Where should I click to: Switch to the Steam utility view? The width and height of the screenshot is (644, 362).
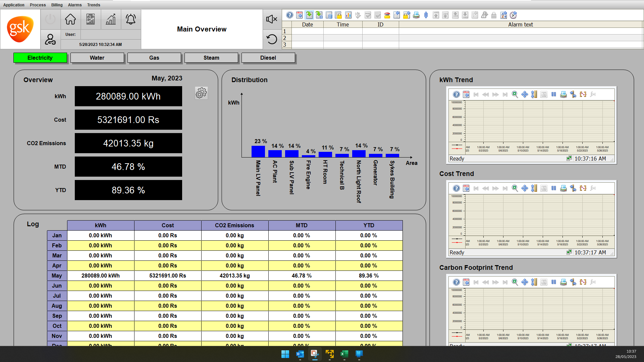tap(211, 58)
